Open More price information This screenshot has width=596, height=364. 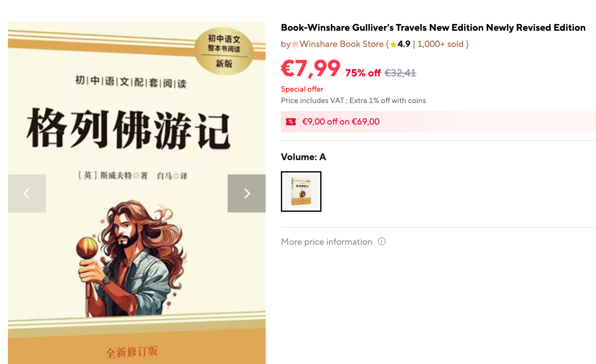pyautogui.click(x=327, y=242)
